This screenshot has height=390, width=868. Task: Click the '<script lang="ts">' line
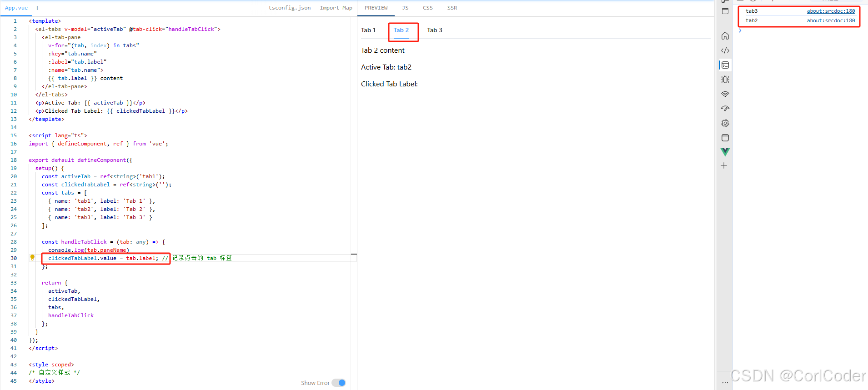58,135
